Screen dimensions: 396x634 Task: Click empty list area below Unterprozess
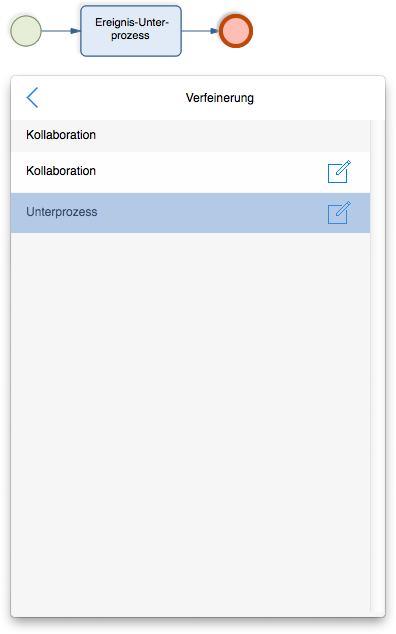point(190,421)
